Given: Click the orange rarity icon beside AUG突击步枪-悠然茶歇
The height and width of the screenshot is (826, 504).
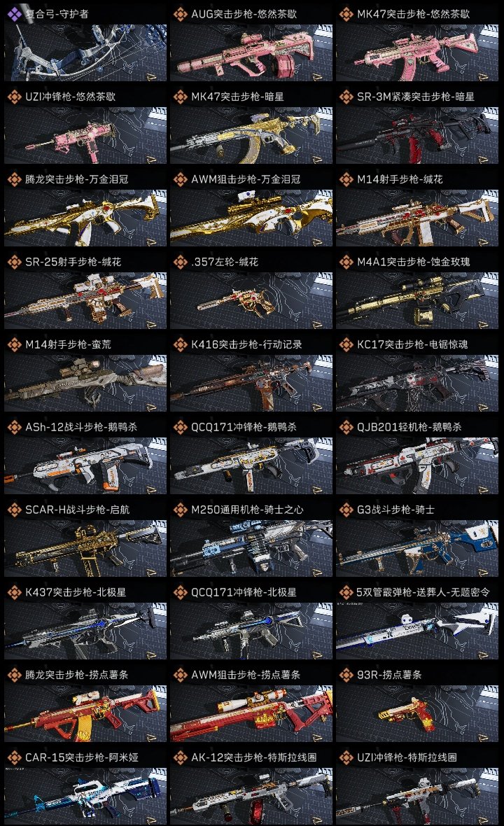Looking at the screenshot, I should pos(180,14).
